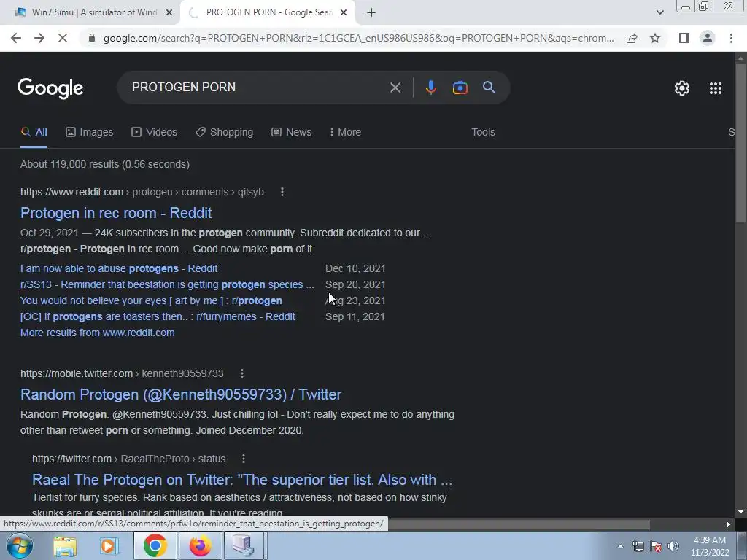Click the taskbar clock 4:39 AM
The width and height of the screenshot is (747, 560).
coord(710,540)
